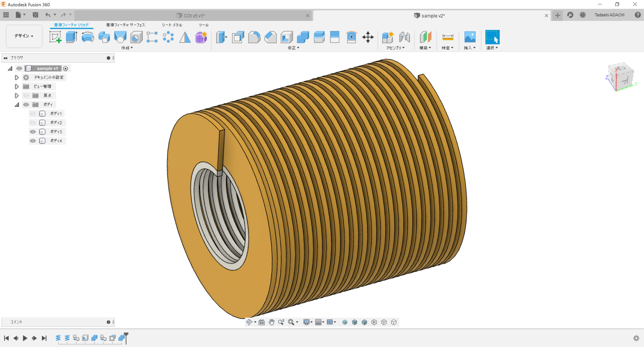Set wireframe visual style, last cube icon
The height and width of the screenshot is (347, 644).
tap(394, 322)
